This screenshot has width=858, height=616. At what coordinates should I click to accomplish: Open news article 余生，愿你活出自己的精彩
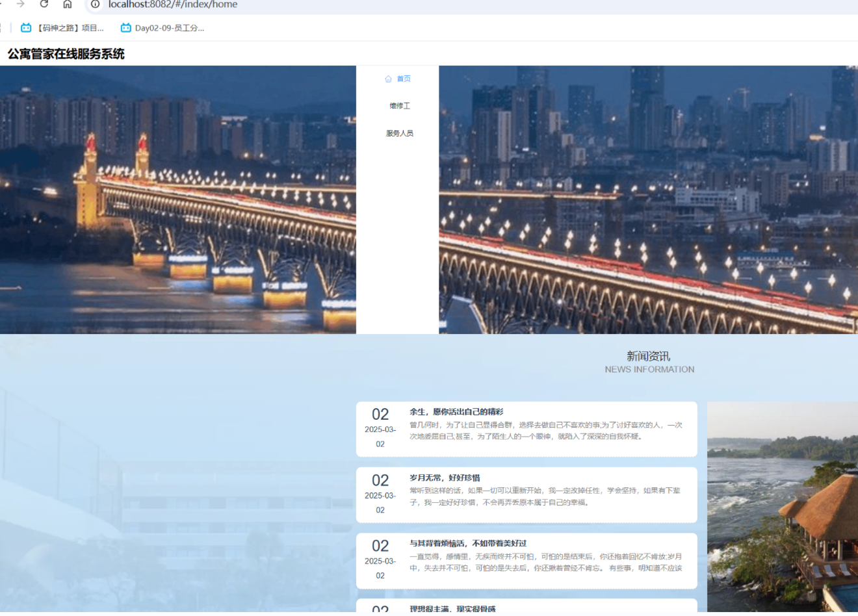tap(456, 412)
